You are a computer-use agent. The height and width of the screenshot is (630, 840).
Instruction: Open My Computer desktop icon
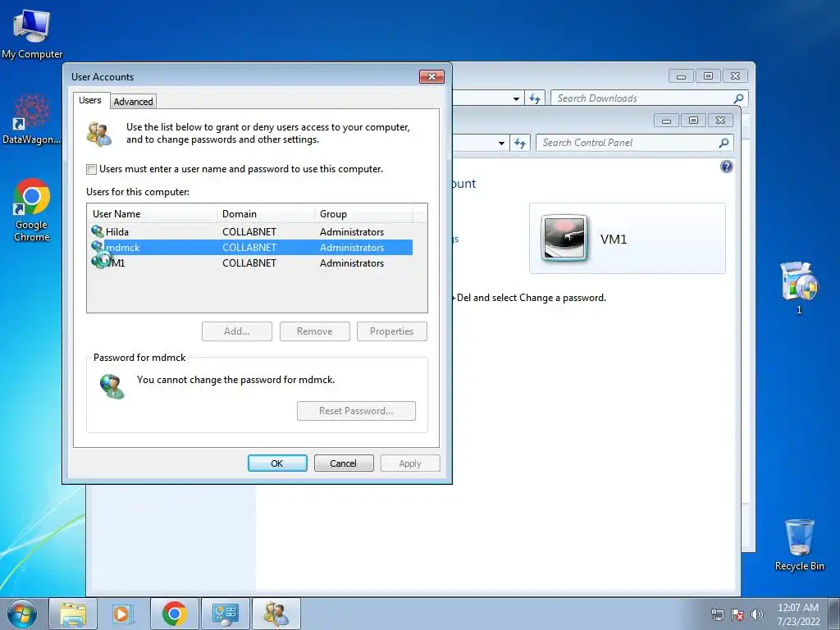(31, 34)
